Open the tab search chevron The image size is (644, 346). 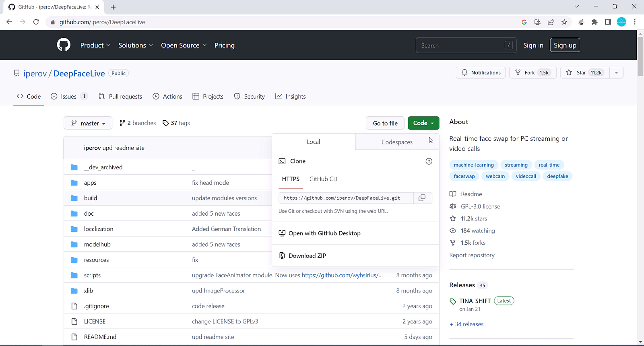click(x=576, y=6)
